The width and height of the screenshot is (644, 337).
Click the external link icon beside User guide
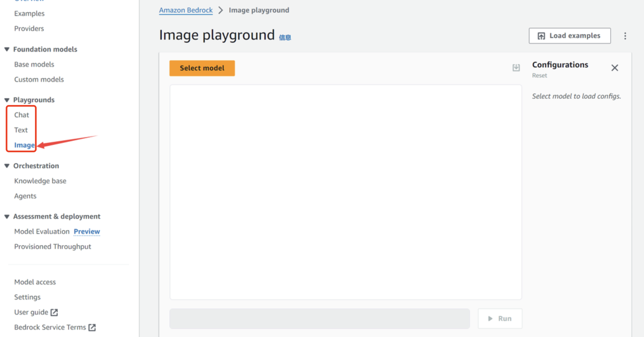[54, 312]
